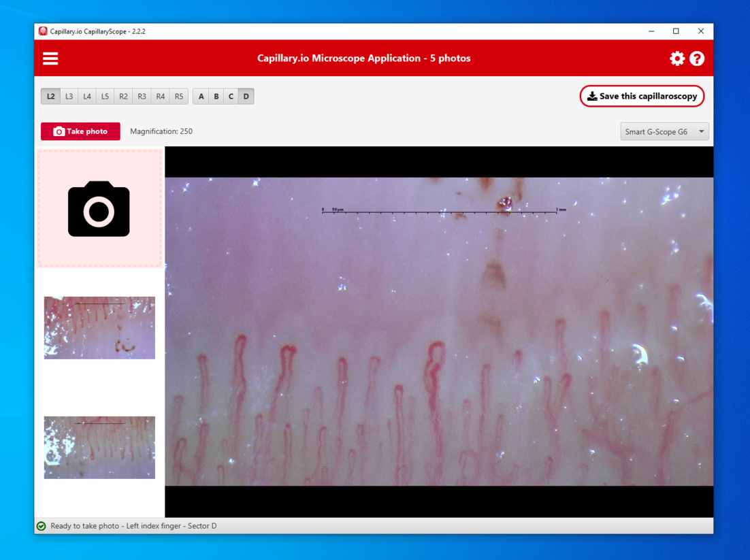Select finger L2 toggle
Image resolution: width=750 pixels, height=560 pixels.
50,97
